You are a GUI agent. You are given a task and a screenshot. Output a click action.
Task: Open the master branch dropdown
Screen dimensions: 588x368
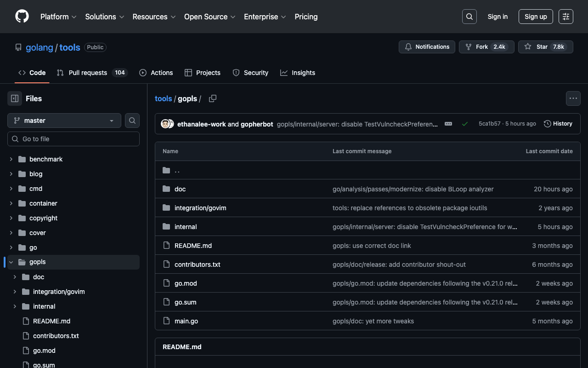tap(64, 121)
